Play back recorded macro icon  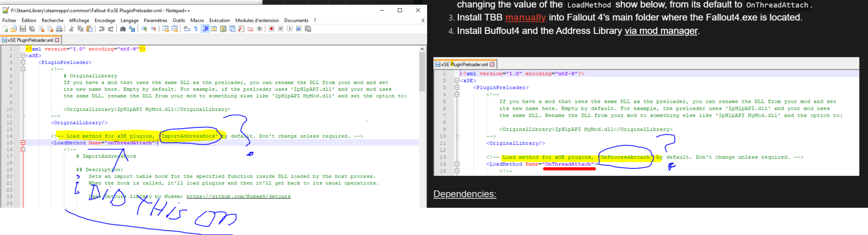pyautogui.click(x=290, y=29)
